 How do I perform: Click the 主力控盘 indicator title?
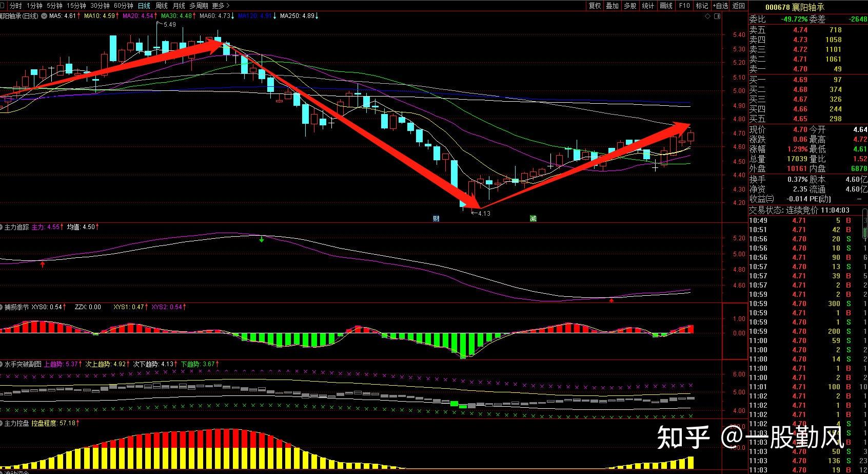point(17,423)
